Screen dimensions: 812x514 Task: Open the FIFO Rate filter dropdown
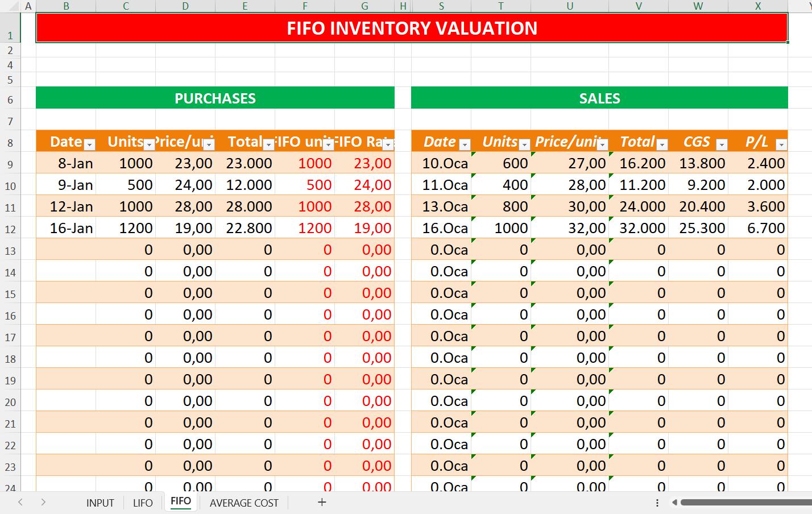pyautogui.click(x=388, y=146)
